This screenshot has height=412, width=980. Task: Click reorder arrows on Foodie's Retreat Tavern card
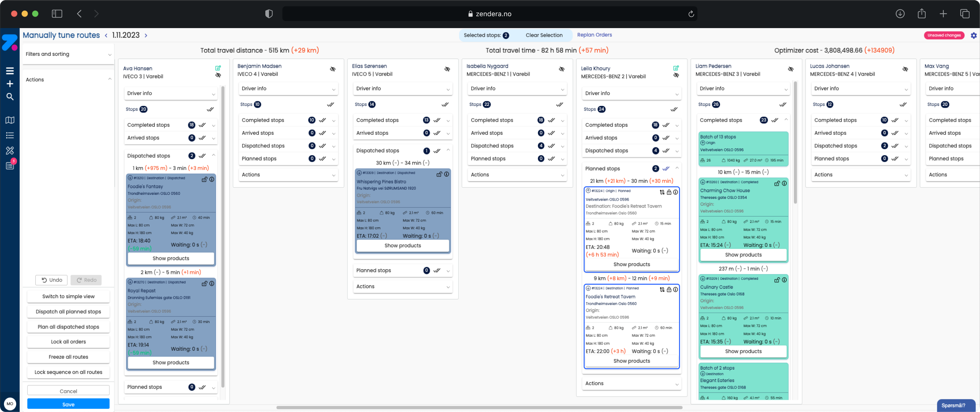pos(662,290)
